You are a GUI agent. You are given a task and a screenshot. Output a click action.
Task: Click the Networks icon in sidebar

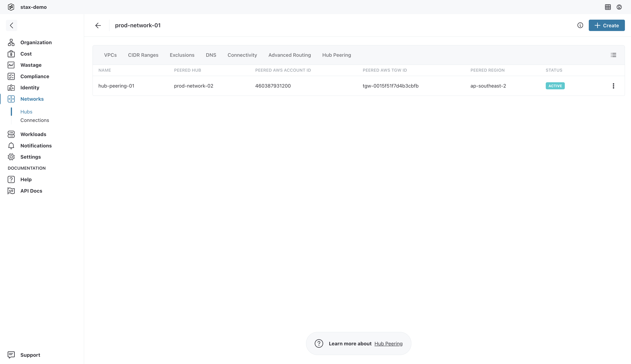12,99
